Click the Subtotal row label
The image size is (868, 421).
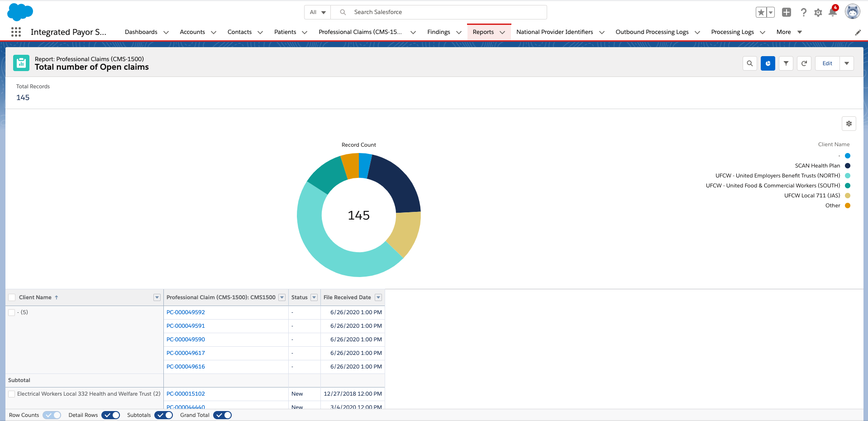pos(19,380)
